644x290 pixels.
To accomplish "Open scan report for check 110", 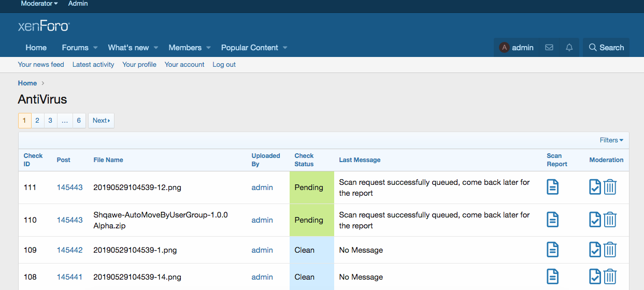I will coord(553,220).
